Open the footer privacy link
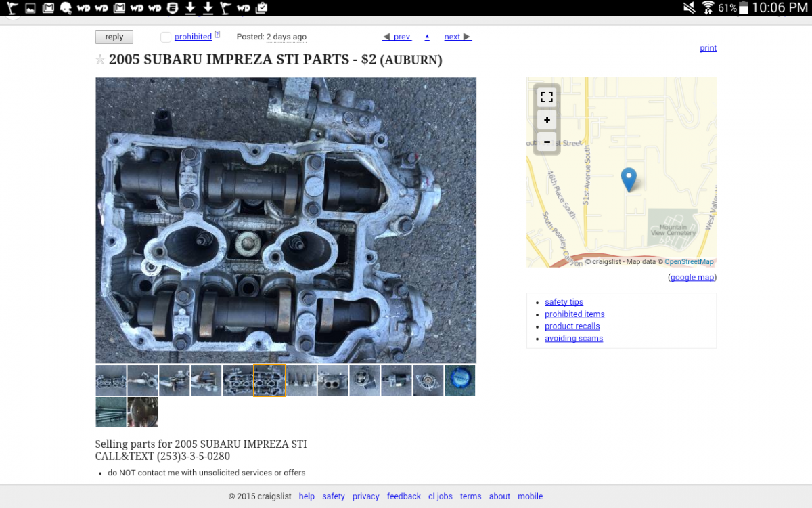This screenshot has width=812, height=508. pos(365,496)
